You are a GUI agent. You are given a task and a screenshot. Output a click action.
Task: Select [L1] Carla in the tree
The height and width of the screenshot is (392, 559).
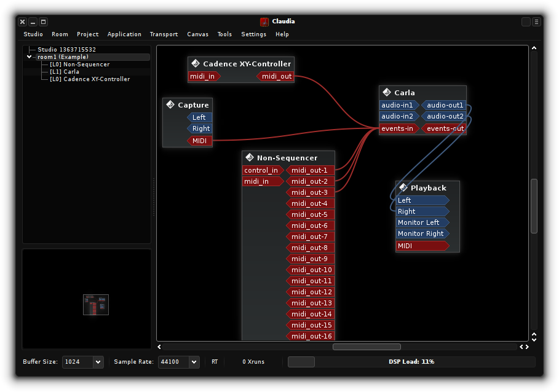[x=65, y=71]
